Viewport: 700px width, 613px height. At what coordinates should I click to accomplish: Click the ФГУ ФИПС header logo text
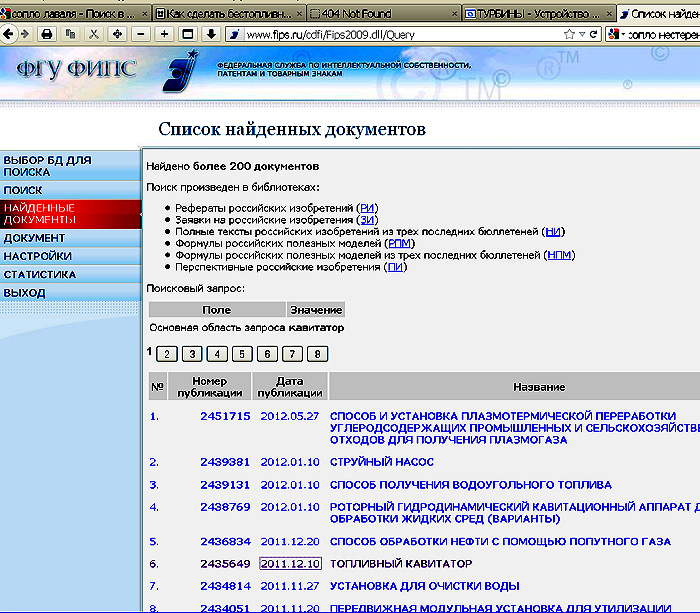point(76,70)
